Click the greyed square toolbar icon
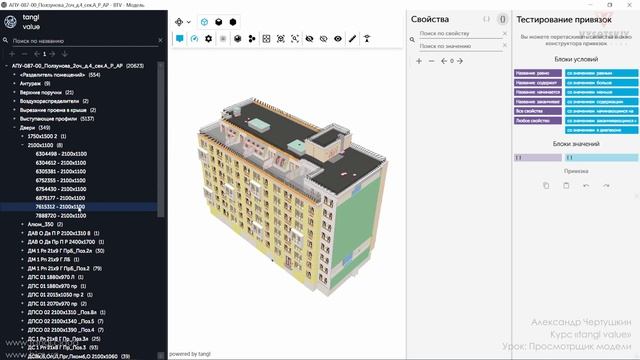This screenshot has width=640, height=360. (x=223, y=39)
